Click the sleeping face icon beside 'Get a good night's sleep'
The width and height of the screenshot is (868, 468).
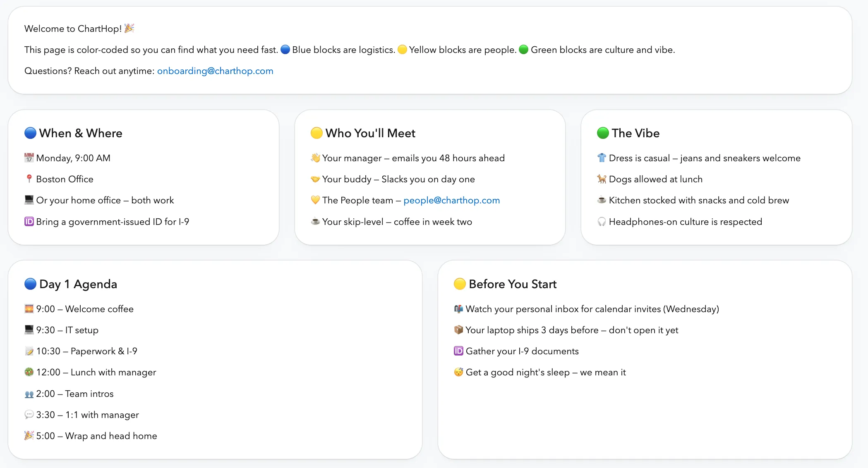[x=458, y=372]
